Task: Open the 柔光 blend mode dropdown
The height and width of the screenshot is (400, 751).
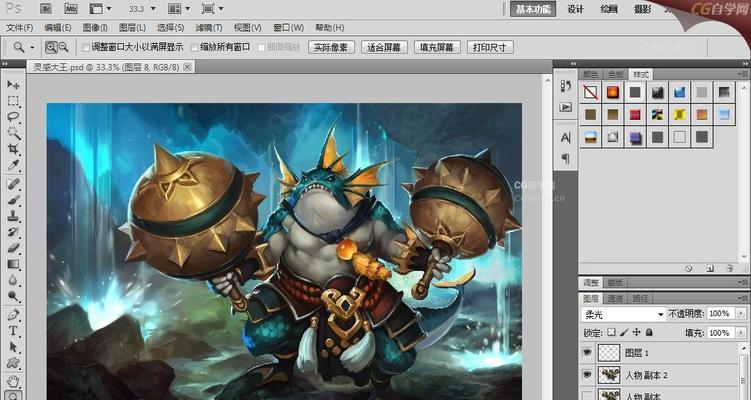Action: click(x=624, y=314)
